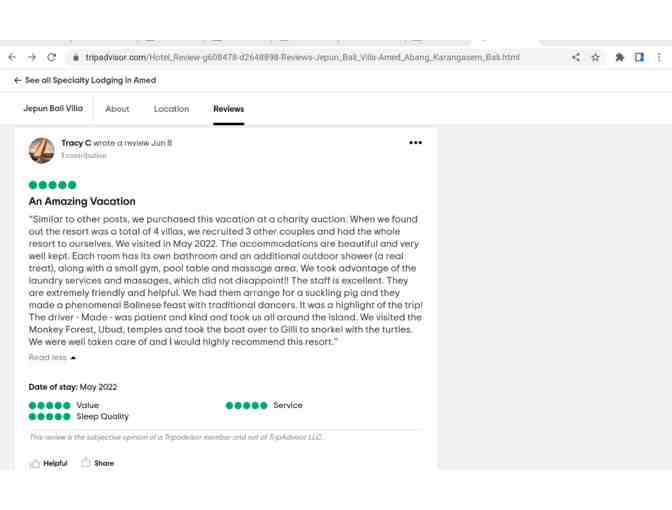Image resolution: width=672 pixels, height=510 pixels.
Task: Collapse review with Read less
Action: click(x=52, y=357)
